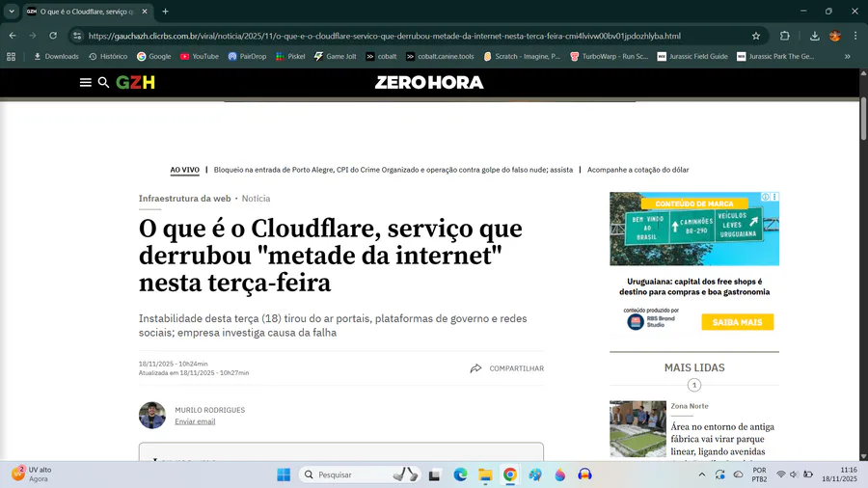
Task: Bookmark this page with the star
Action: coord(755,36)
